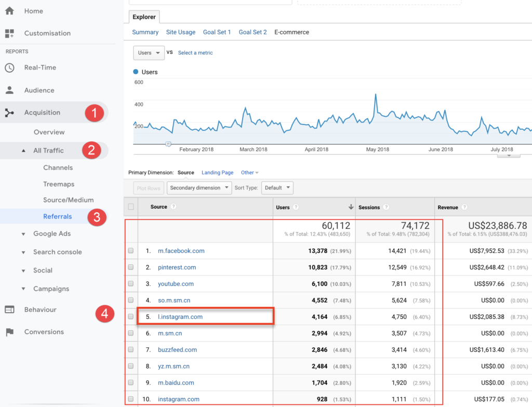Viewport: 532px width, 407px height.
Task: Open the instagram.com row 10 link
Action: [179, 399]
